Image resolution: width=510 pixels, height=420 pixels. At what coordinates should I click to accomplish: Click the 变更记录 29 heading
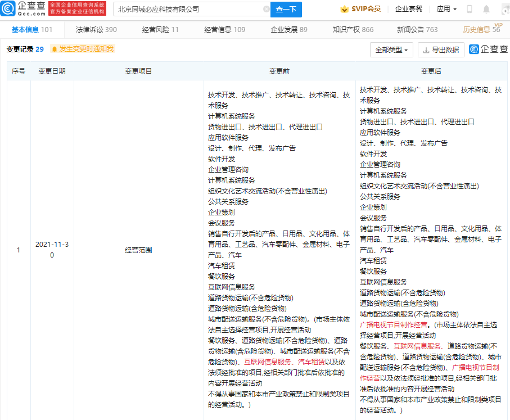tap(25, 49)
